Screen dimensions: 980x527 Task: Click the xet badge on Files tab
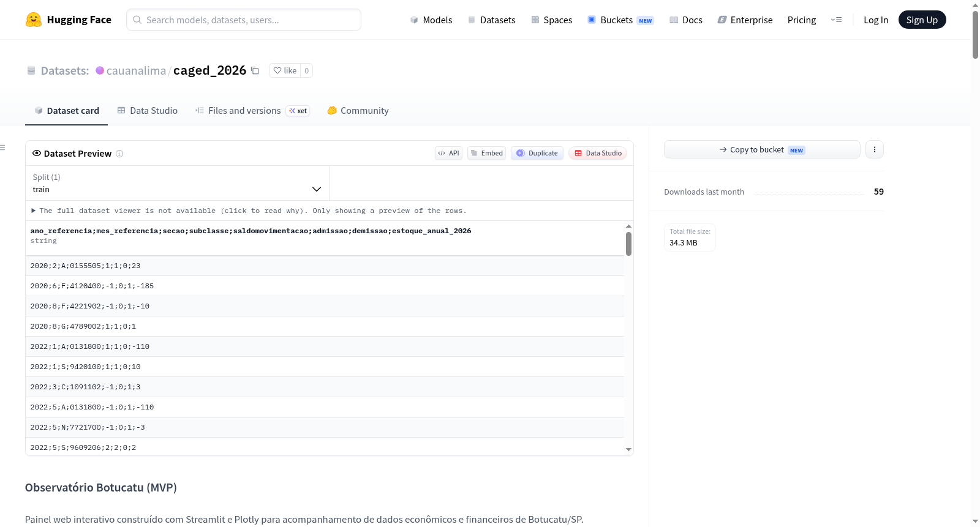[x=298, y=111]
